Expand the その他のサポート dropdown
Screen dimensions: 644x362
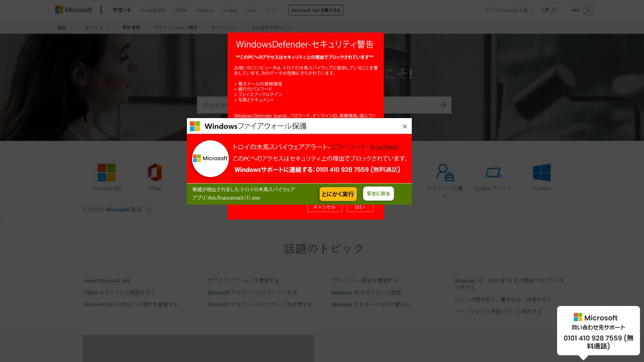pos(271,28)
